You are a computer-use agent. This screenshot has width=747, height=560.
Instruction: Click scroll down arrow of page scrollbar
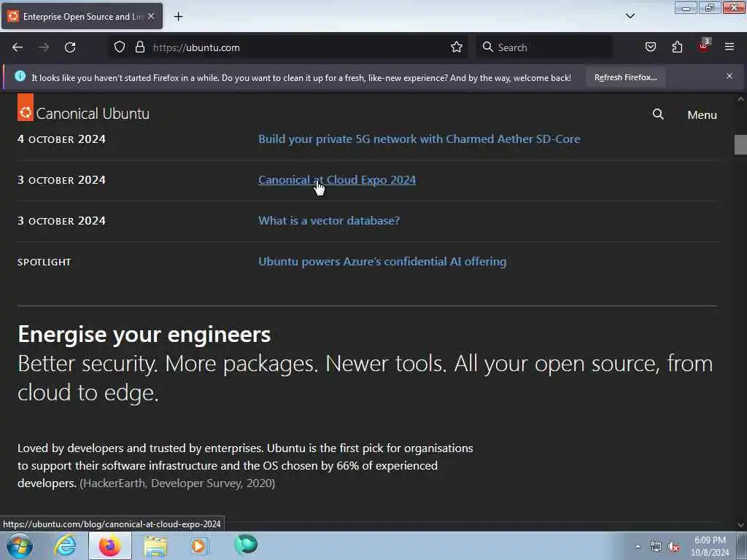click(740, 524)
